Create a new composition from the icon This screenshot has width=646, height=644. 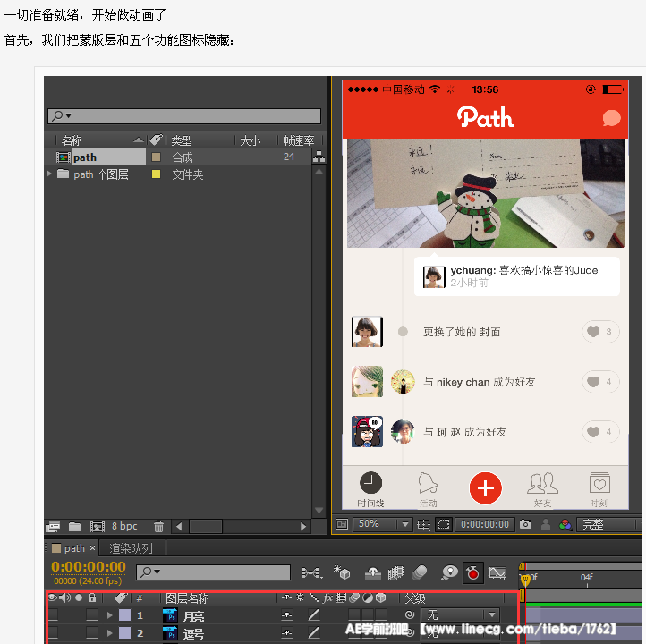coord(98,526)
